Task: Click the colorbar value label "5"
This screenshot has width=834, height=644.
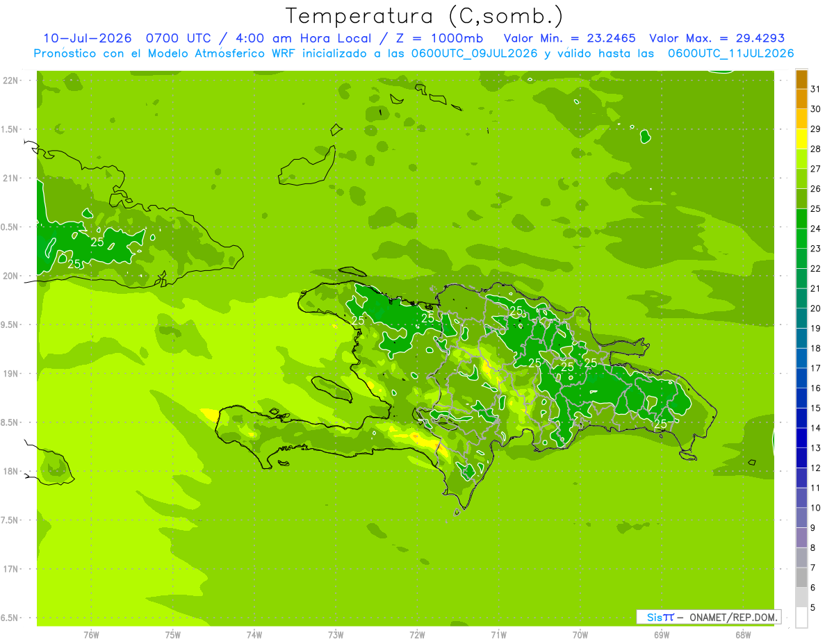Action: point(813,607)
